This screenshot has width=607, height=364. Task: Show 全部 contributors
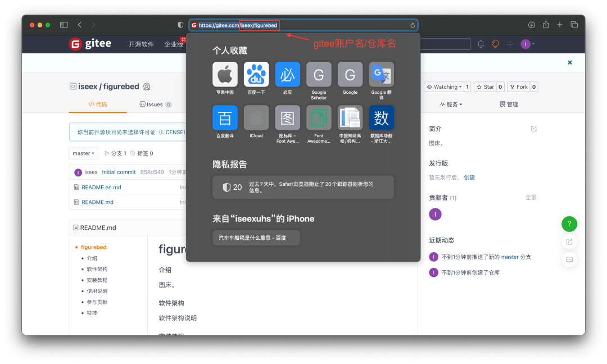pos(531,197)
